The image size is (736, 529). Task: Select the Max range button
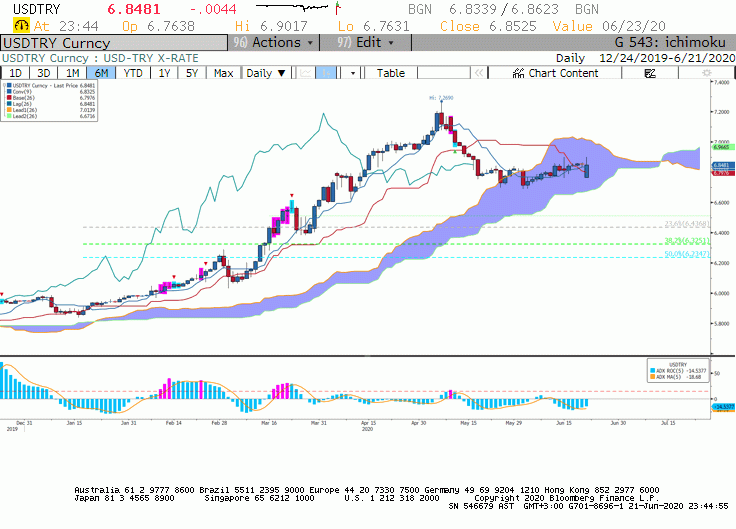coord(223,73)
